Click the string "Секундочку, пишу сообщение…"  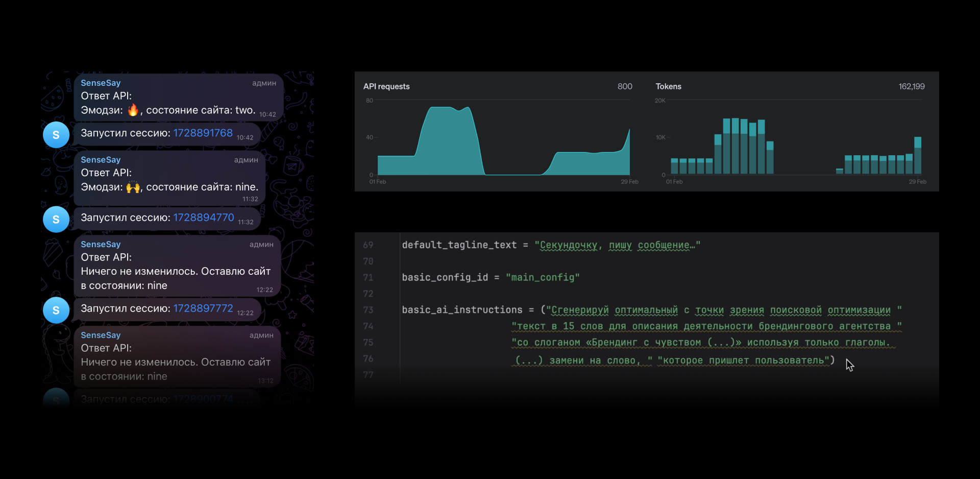618,246
